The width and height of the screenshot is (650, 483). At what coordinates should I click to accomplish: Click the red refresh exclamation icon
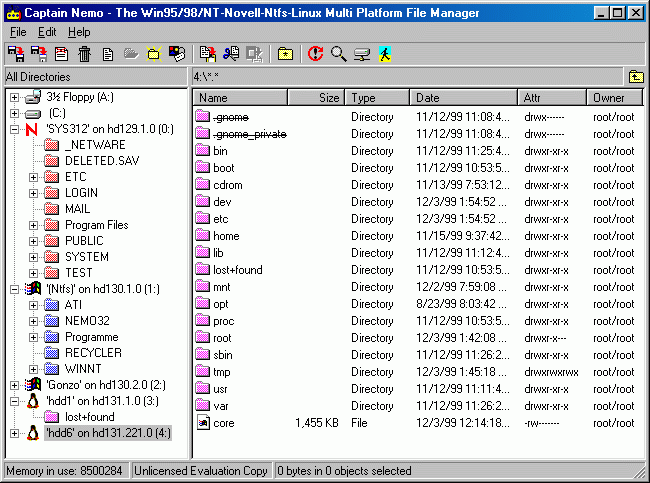(x=315, y=54)
